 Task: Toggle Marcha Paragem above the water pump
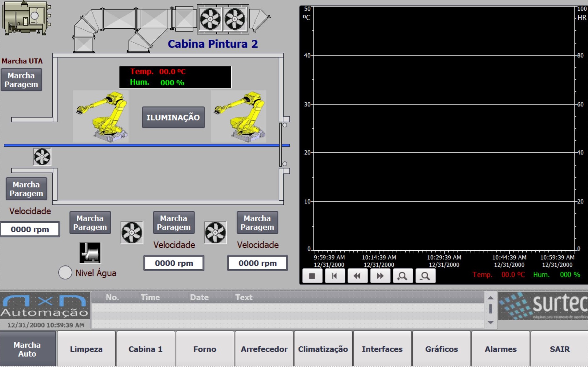90,223
